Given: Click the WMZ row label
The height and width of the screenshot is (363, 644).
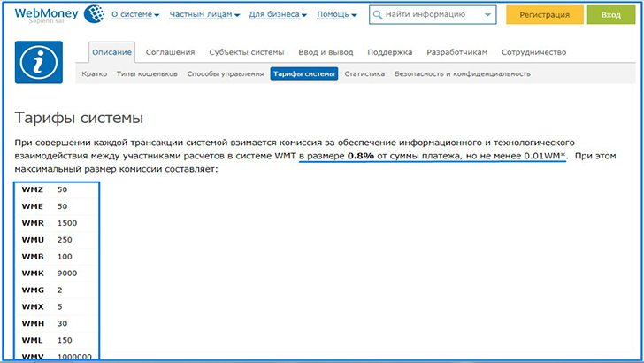Looking at the screenshot, I should pyautogui.click(x=33, y=189).
